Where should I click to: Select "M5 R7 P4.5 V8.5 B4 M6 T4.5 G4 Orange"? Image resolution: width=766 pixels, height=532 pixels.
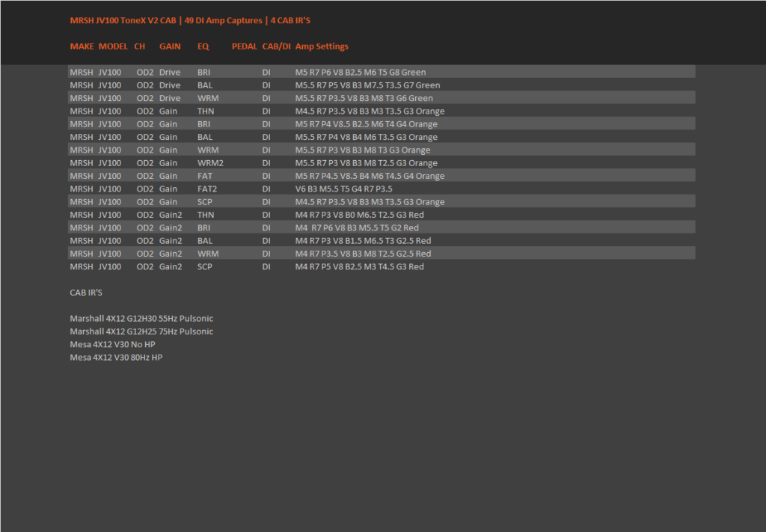pyautogui.click(x=370, y=176)
